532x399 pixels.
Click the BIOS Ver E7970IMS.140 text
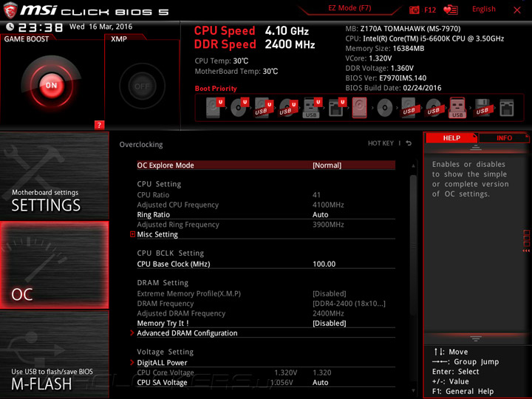pos(386,78)
